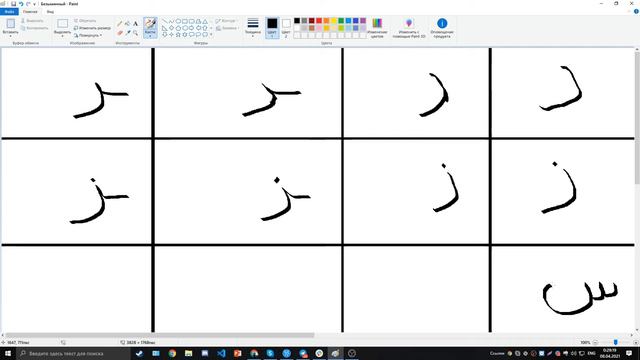Viewport: 640px width, 360px height.
Task: Expand the shapes gallery more arrow
Action: coord(211,35)
